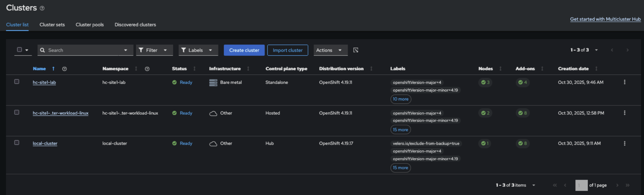The height and width of the screenshot is (195, 644).
Task: Open kebab menu for hc-site1-lab row
Action: (x=624, y=82)
